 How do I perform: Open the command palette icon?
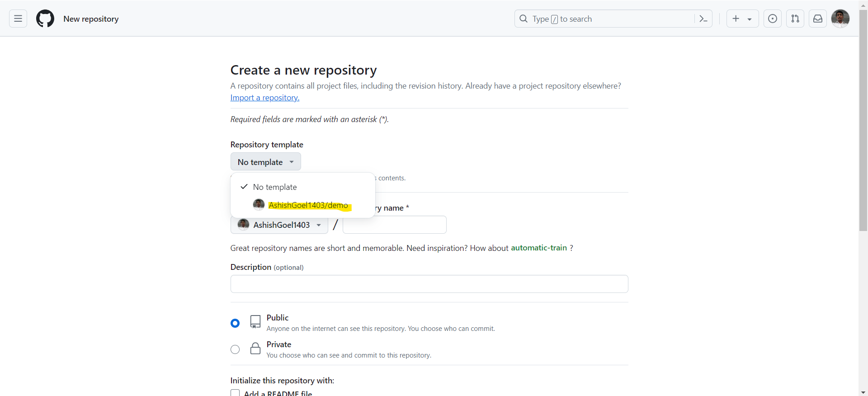(703, 19)
